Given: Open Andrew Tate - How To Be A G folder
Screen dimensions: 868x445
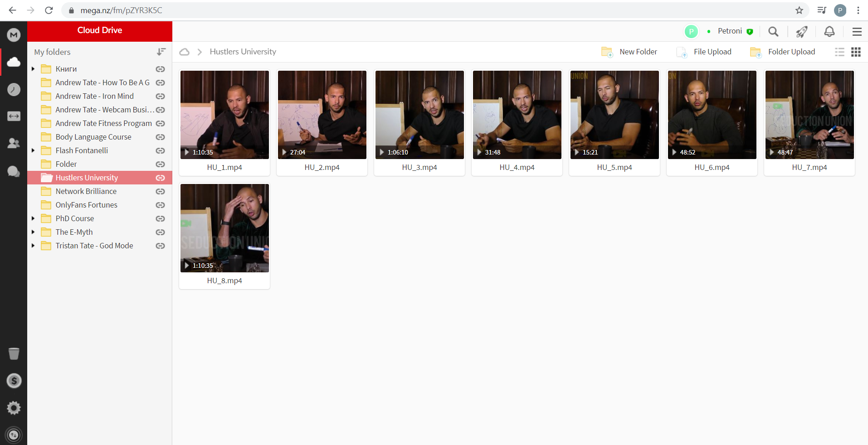Looking at the screenshot, I should 100,82.
